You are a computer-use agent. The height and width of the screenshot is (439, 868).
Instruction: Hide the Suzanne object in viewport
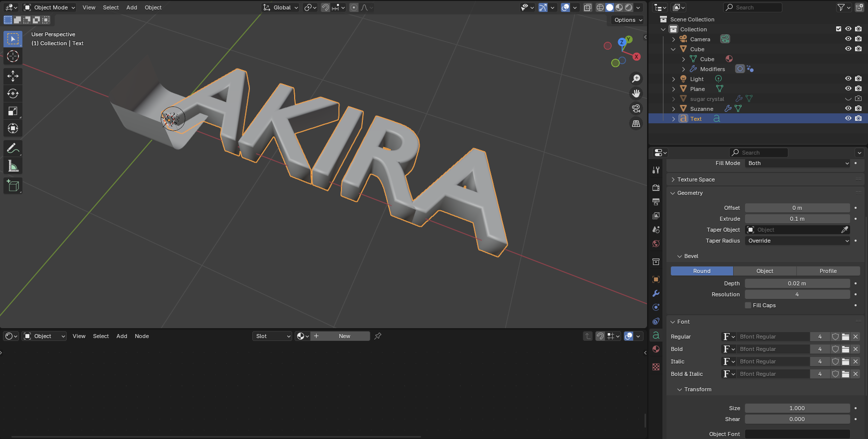click(x=848, y=108)
